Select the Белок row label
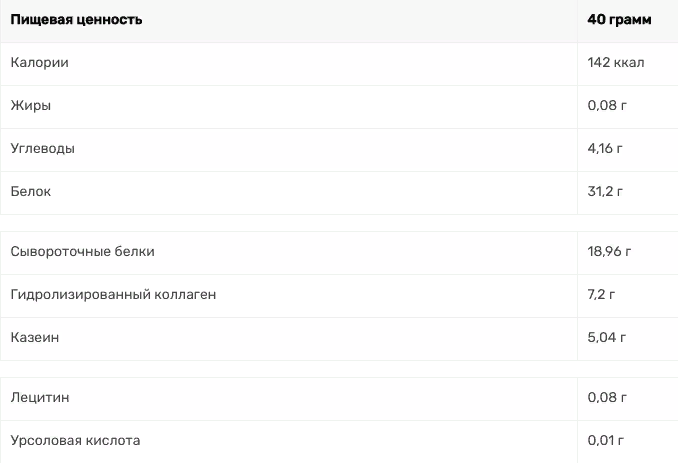This screenshot has width=678, height=463. [31, 192]
